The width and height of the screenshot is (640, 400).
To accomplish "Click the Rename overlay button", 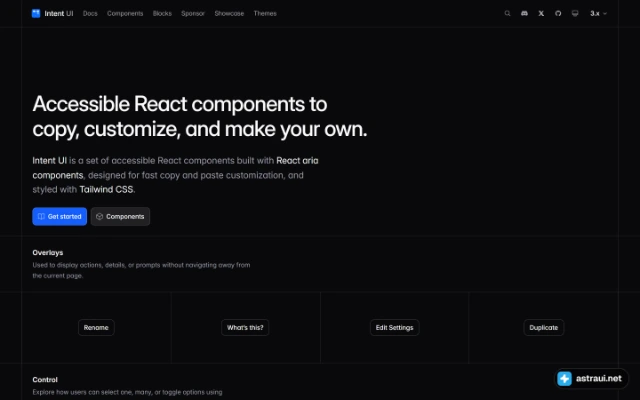I will (96, 327).
